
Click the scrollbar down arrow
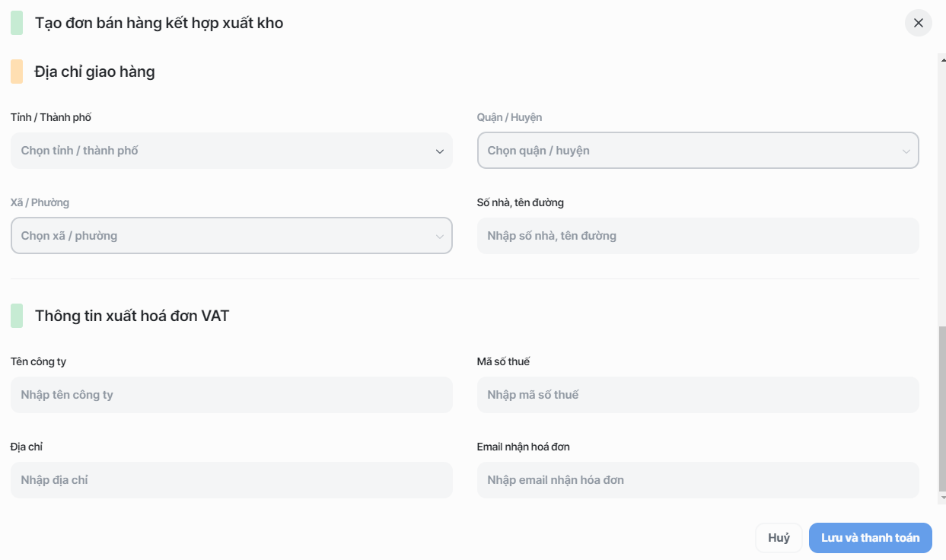pyautogui.click(x=942, y=498)
